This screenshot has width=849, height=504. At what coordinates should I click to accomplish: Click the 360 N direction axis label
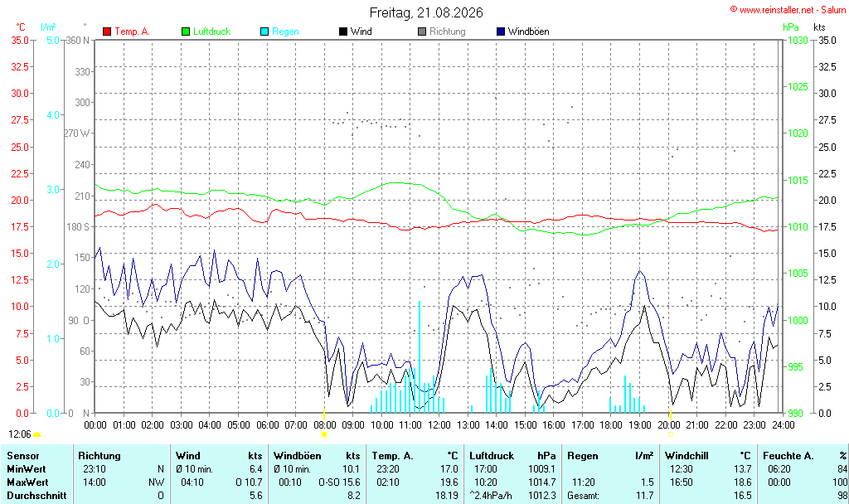pos(78,40)
